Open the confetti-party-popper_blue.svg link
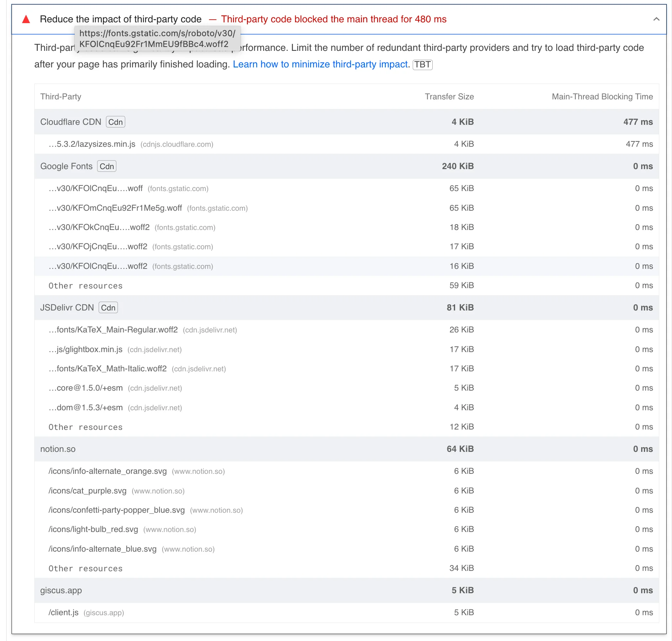672x641 pixels. click(x=116, y=510)
